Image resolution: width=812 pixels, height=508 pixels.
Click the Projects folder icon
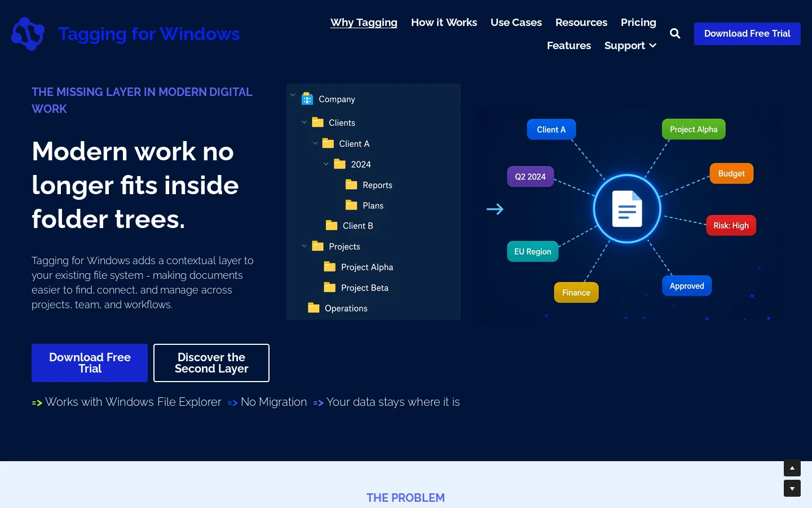318,246
